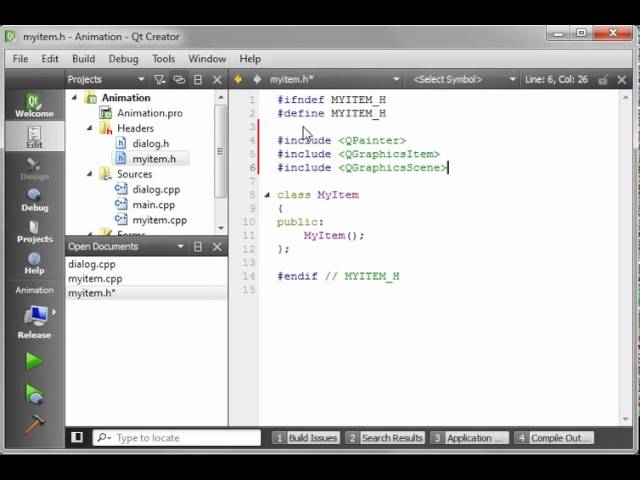Open the Release build target selector

34,322
